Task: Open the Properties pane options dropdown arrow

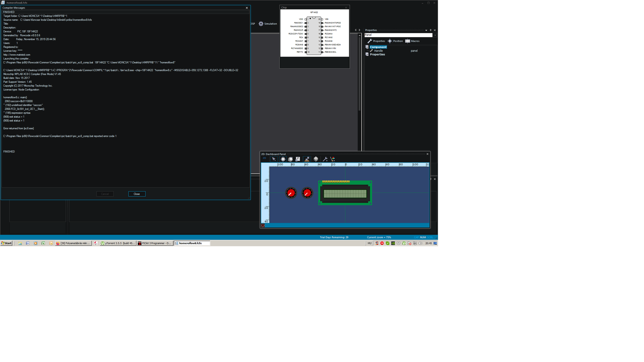Action: [x=426, y=31]
